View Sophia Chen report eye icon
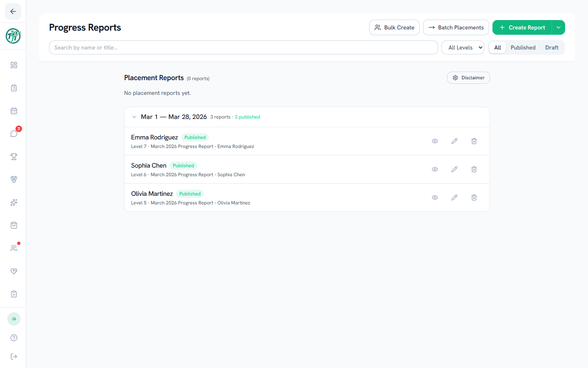Viewport: 588px width, 368px height. pos(435,169)
